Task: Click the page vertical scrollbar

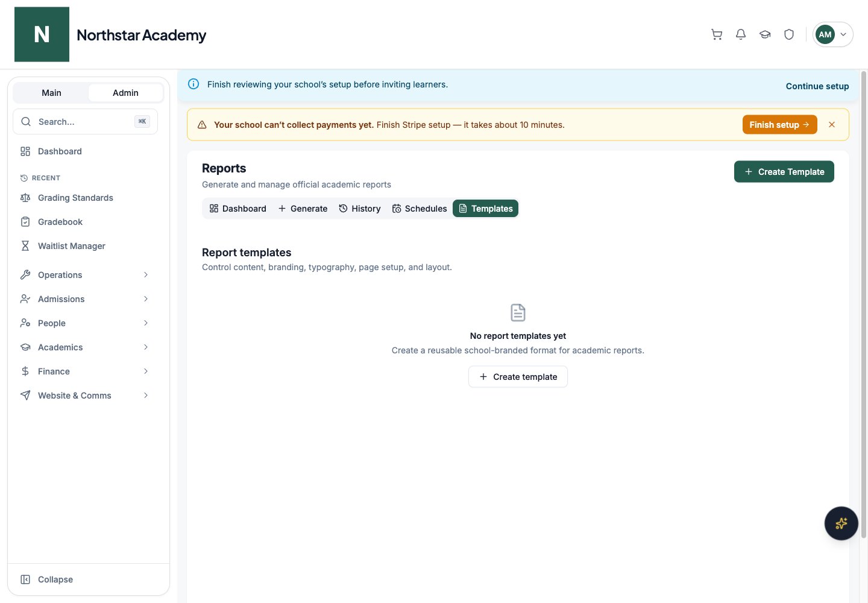Action: 863,305
